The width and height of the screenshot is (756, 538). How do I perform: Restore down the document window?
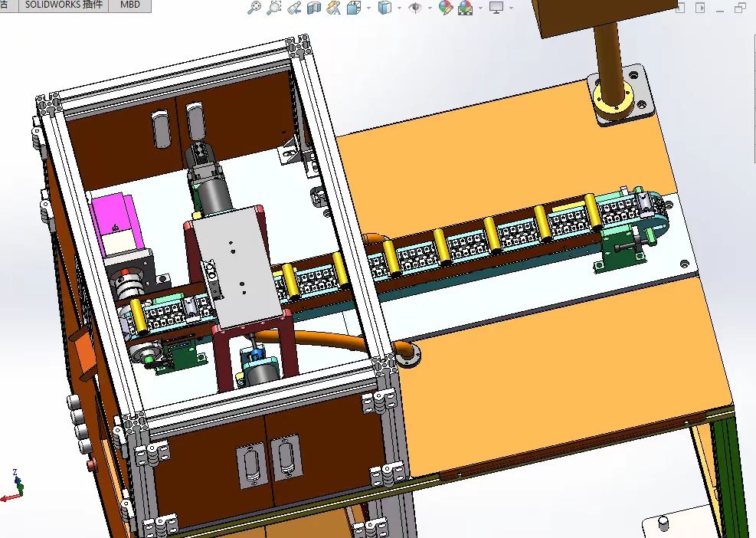pyautogui.click(x=740, y=8)
